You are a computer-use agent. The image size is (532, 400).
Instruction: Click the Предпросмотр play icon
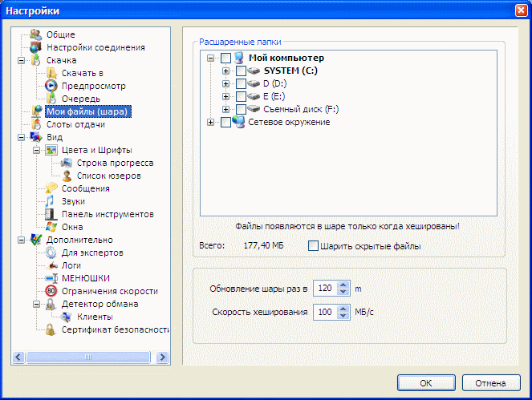point(51,86)
